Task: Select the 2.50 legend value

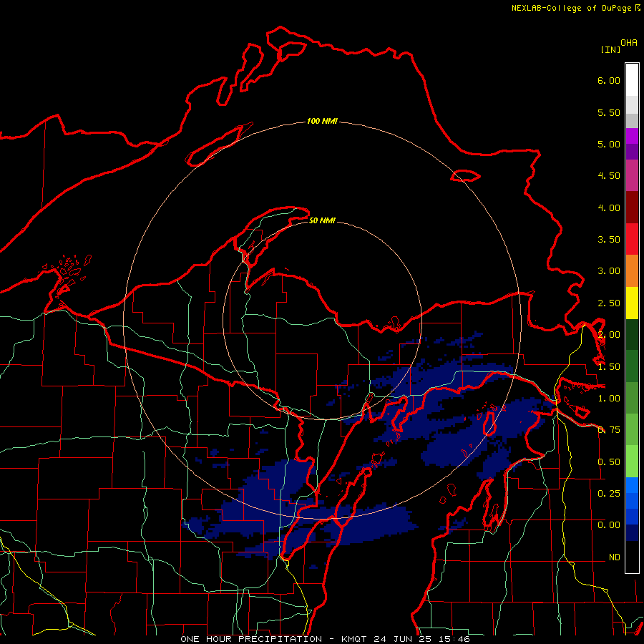Action: [609, 303]
